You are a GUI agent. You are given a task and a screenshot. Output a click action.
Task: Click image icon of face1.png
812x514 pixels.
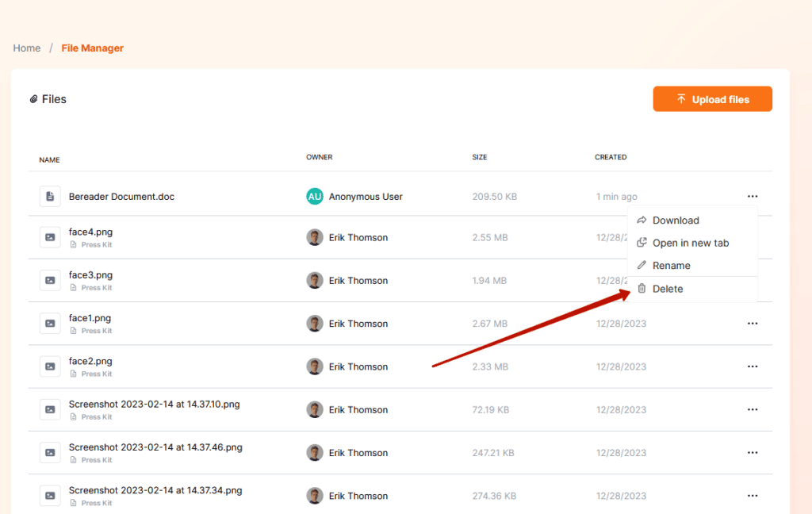(50, 324)
